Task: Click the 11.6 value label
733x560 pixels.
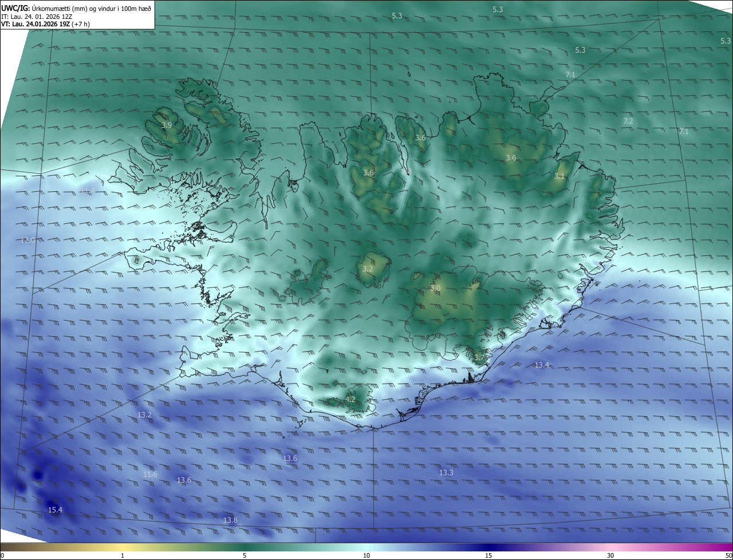Action: click(150, 475)
